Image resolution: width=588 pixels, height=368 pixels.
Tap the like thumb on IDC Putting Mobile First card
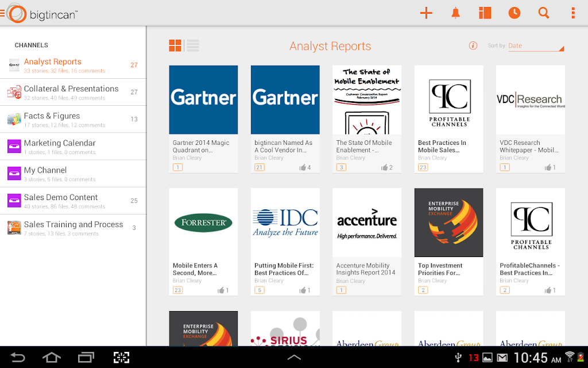(x=303, y=290)
